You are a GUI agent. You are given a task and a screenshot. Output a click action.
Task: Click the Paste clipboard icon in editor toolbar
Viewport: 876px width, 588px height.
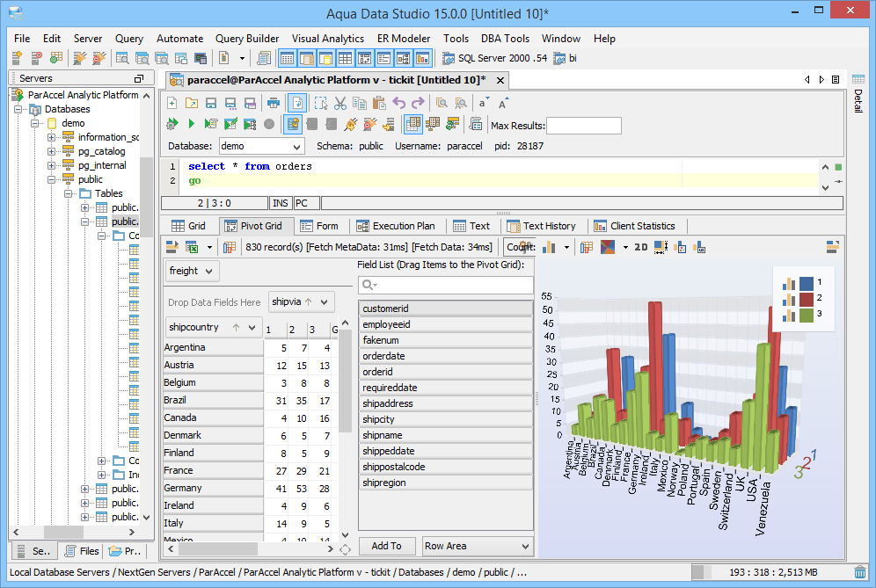click(379, 103)
